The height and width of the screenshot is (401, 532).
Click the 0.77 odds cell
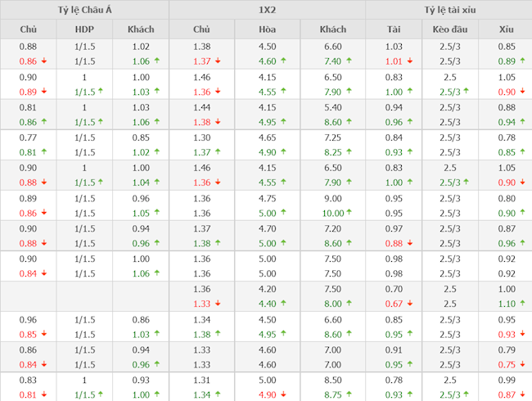tap(28, 137)
